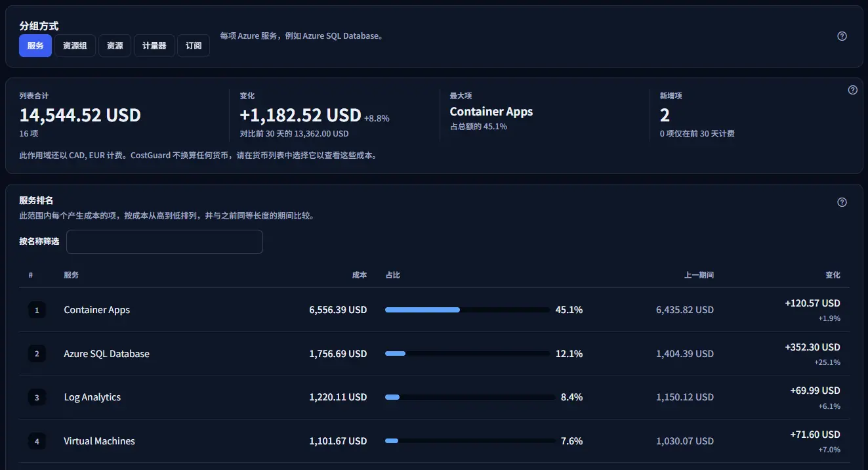Sort by the 变化 column header
Viewport: 868px width, 470px height.
pos(833,275)
